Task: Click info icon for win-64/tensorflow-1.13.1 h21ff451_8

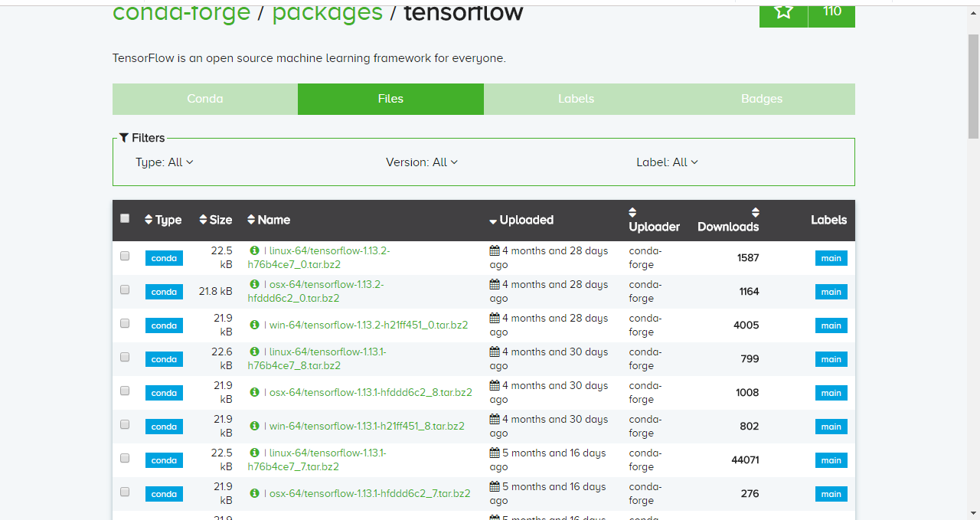Action: 254,426
